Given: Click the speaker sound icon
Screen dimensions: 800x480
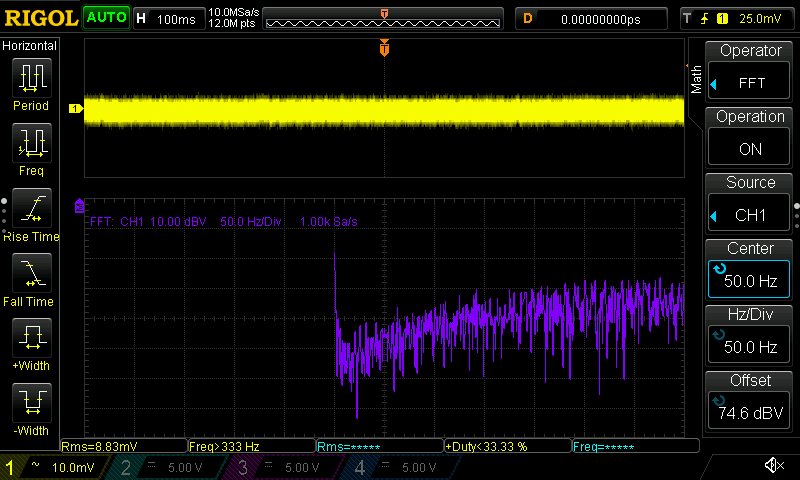Looking at the screenshot, I should click(773, 466).
